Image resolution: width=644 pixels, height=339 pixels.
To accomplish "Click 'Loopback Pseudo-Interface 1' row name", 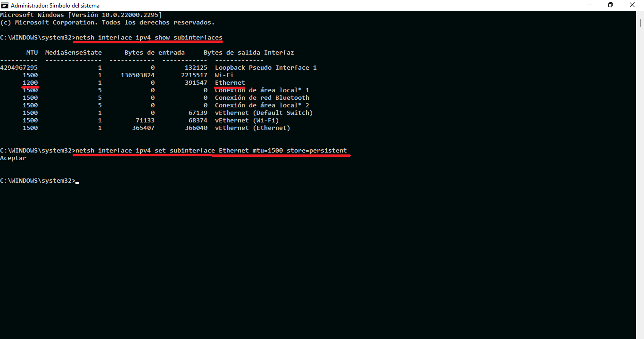I will (x=266, y=67).
